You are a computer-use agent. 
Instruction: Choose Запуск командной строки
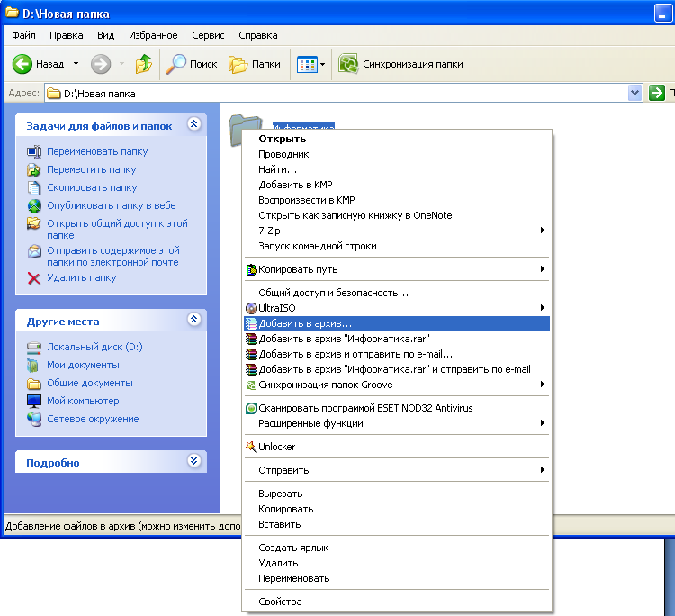click(x=397, y=247)
